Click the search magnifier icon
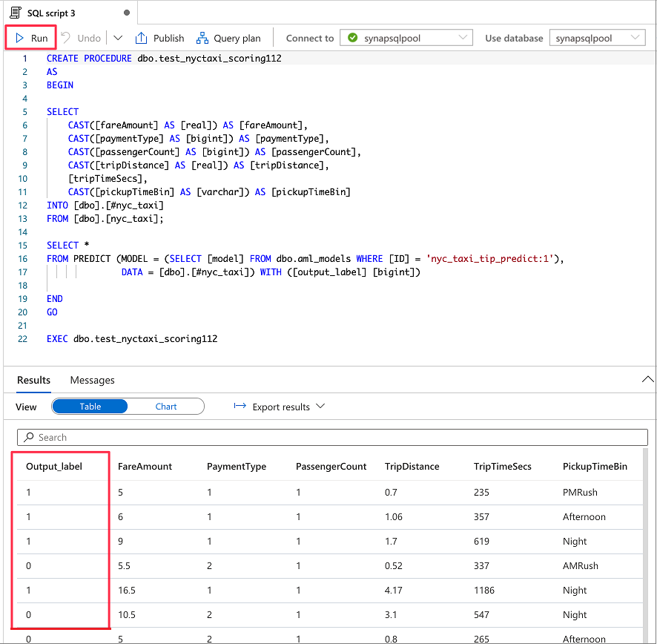The width and height of the screenshot is (657, 644). point(28,437)
